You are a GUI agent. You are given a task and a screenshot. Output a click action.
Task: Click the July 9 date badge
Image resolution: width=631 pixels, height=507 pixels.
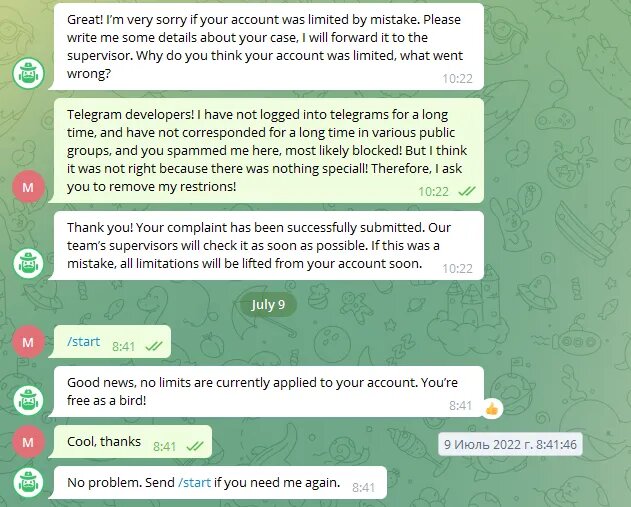[x=268, y=304]
